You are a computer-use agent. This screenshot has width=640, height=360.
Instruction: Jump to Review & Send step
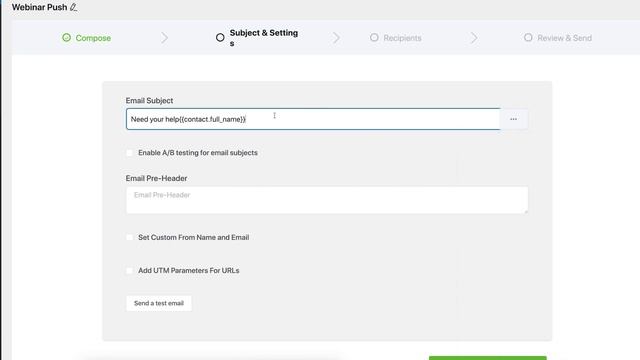558,38
